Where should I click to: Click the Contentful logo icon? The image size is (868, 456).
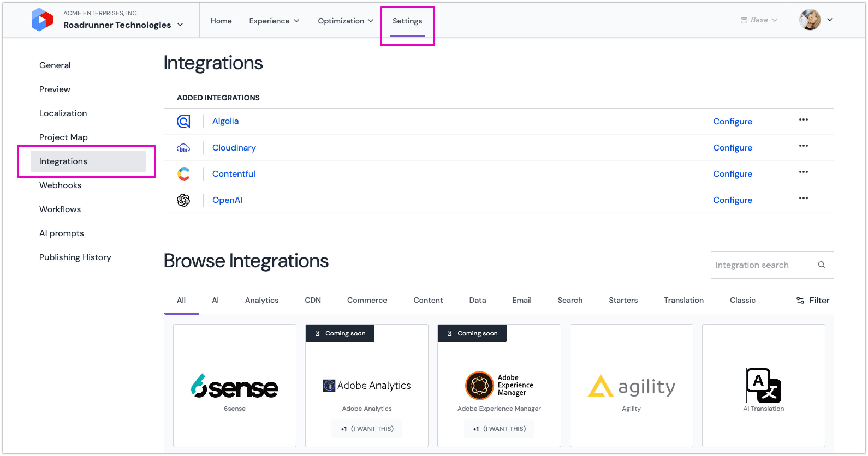pos(183,174)
